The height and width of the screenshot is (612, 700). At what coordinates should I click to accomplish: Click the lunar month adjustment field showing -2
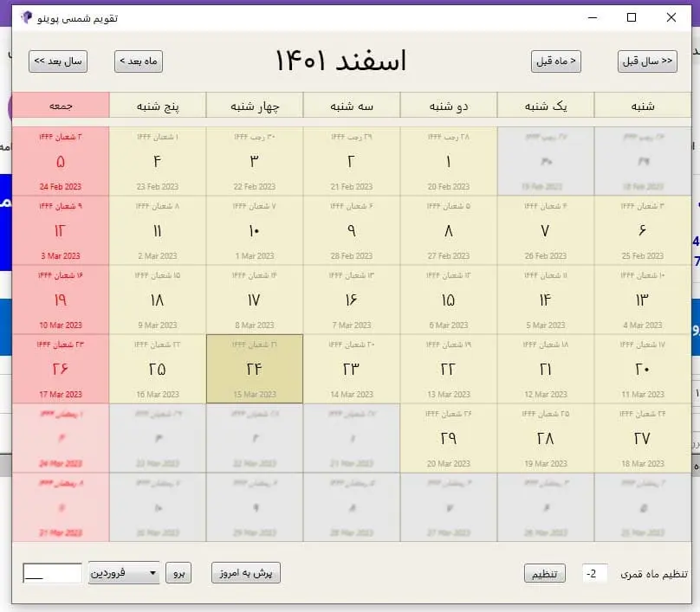594,574
